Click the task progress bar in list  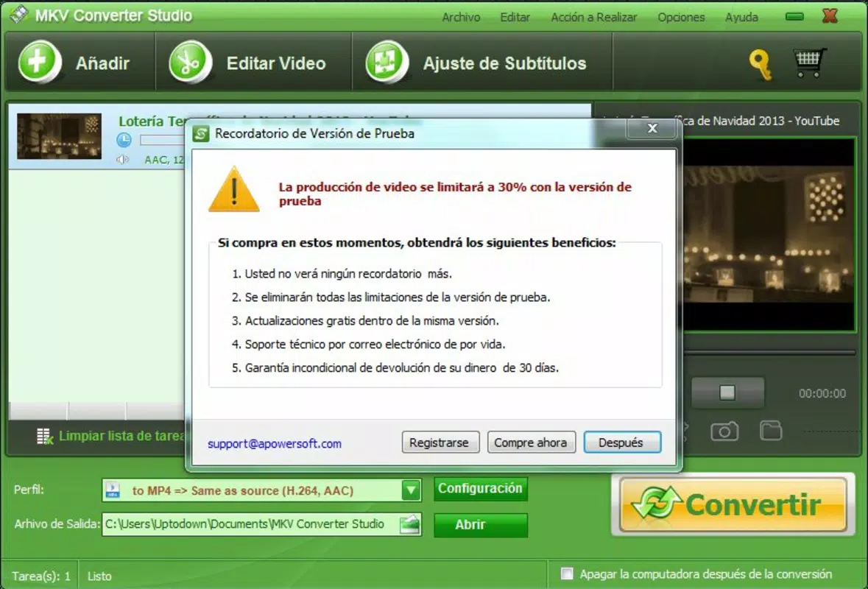[162, 140]
